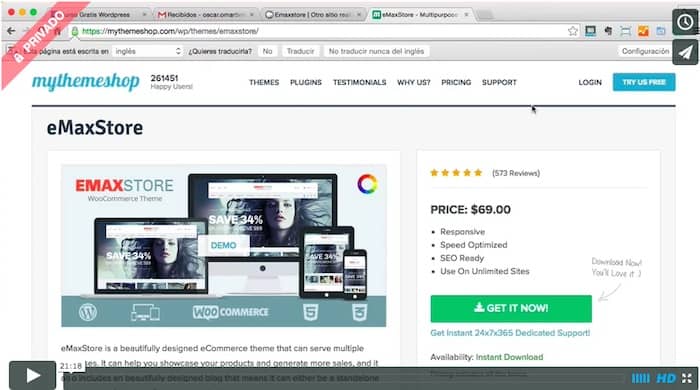
Task: Click No traducir nunca del inglés
Action: click(x=376, y=51)
